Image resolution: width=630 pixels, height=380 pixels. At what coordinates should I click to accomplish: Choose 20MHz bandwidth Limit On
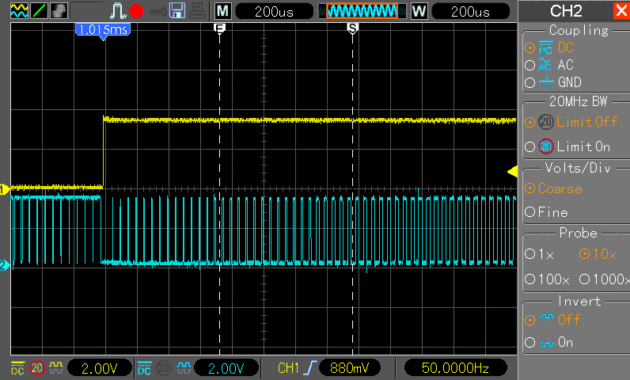tap(568, 147)
